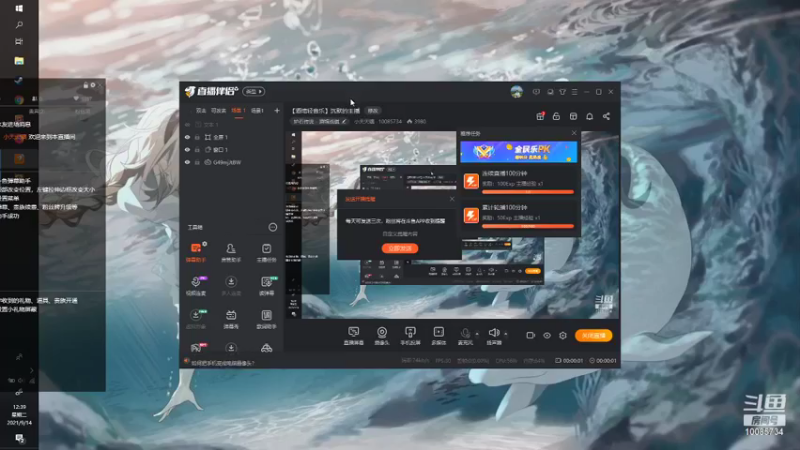Image resolution: width=800 pixels, height=450 pixels.
Task: Edit the stream category with the pencil icon
Action: 344,121
